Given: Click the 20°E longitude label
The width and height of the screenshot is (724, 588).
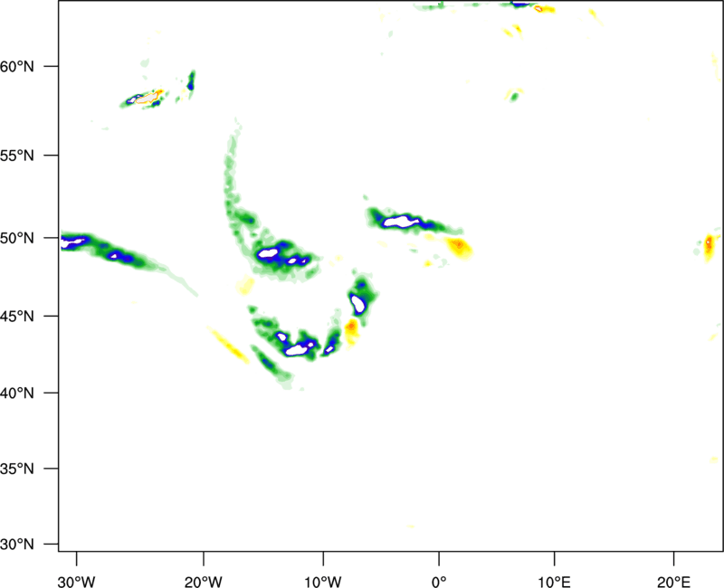Looking at the screenshot, I should pyautogui.click(x=673, y=582).
